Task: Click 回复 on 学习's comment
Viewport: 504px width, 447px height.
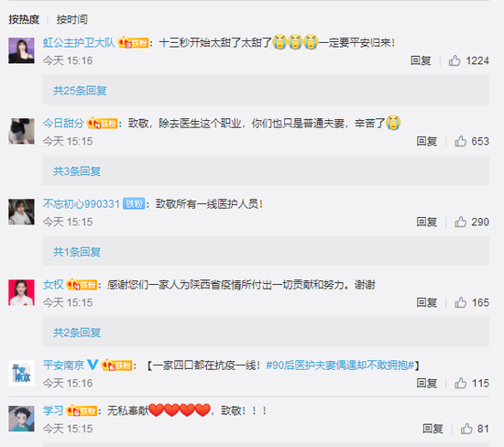Action: coord(433,429)
